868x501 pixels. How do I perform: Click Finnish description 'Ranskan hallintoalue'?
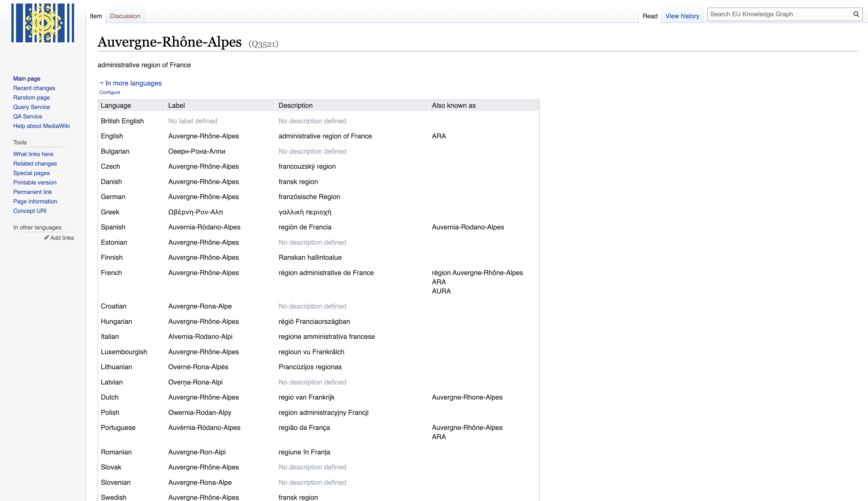click(310, 257)
